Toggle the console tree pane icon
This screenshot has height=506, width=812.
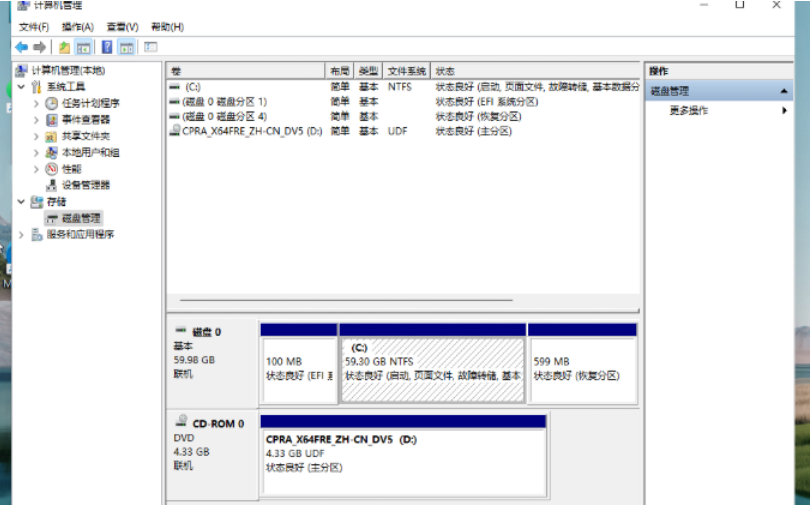(83, 48)
